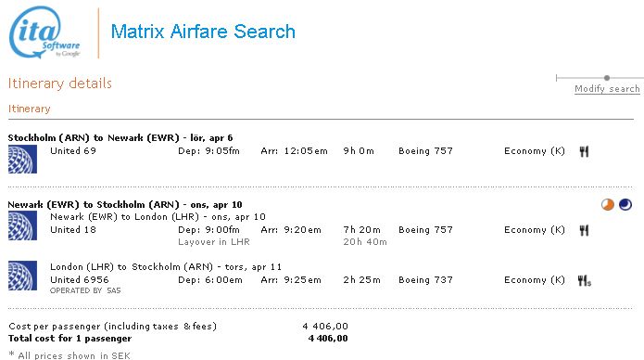This screenshot has height=360, width=644.
Task: Click the Matrix Airfare Search title
Action: pyautogui.click(x=203, y=32)
